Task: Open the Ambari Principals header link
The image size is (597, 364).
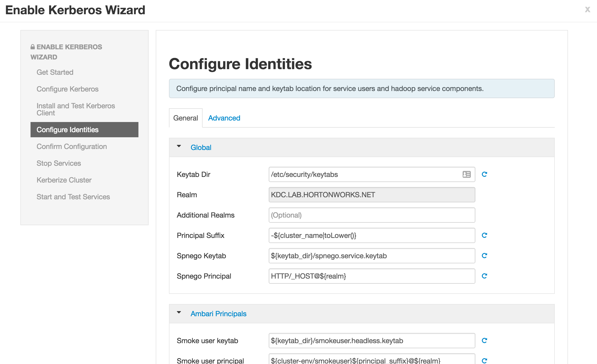Action: pyautogui.click(x=218, y=314)
